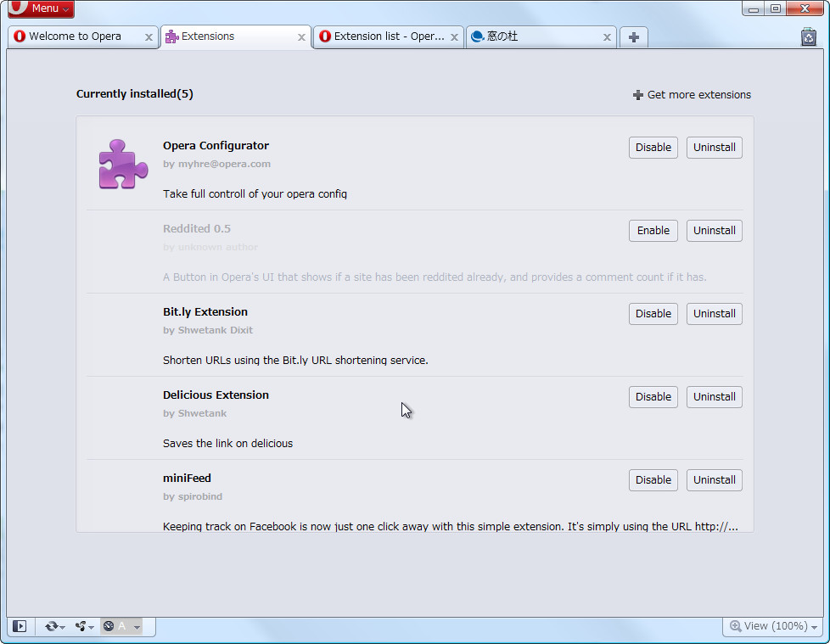Click Saves the link on delicious text

coord(227,444)
